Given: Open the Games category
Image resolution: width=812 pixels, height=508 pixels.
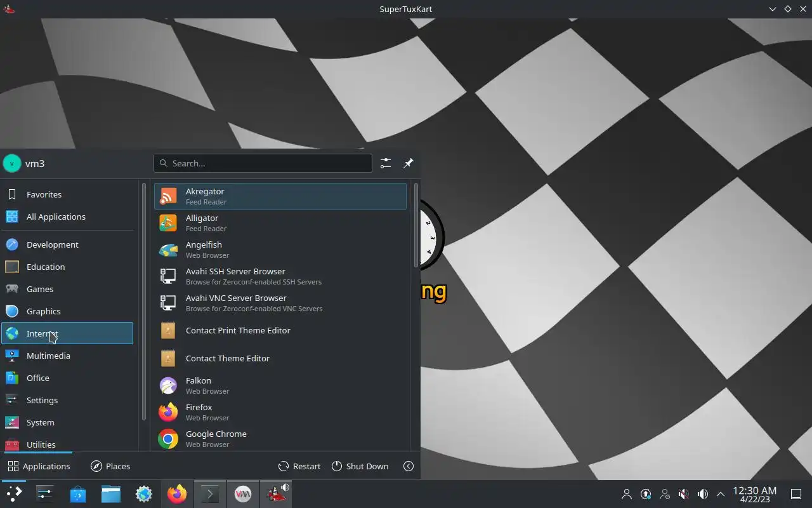Looking at the screenshot, I should point(67,289).
